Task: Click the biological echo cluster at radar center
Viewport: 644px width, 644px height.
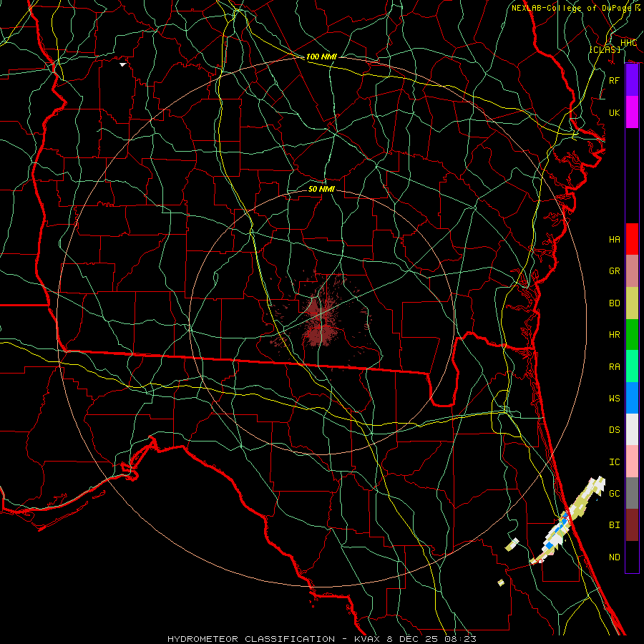Action: click(321, 320)
